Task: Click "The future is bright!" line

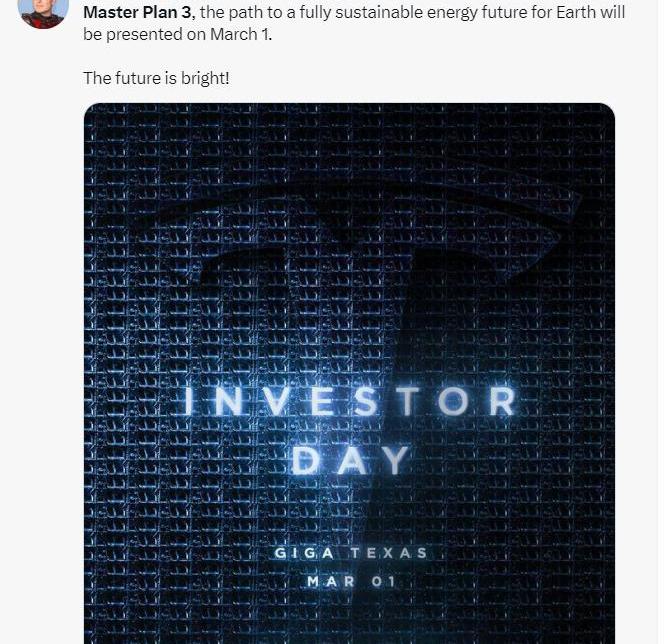Action: point(156,77)
